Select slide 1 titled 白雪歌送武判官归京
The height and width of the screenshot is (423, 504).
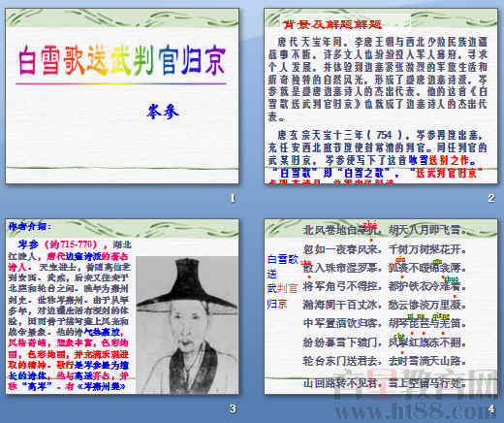(122, 96)
